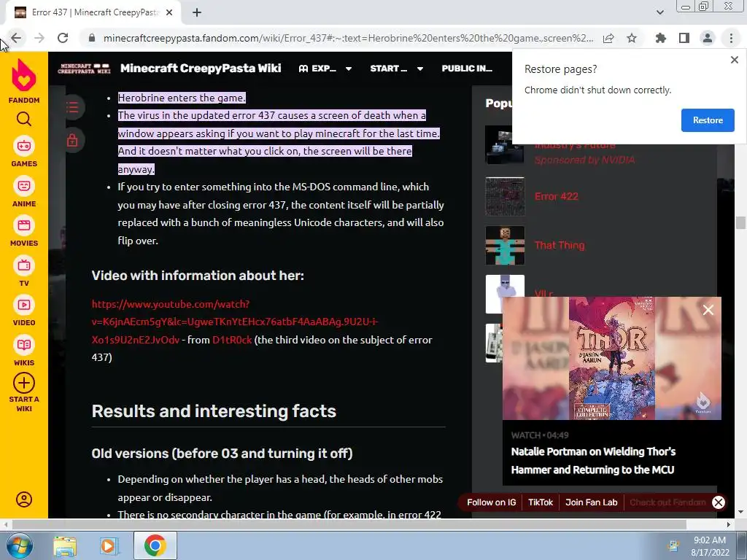Open the Wikis section in the sidebar
The image size is (747, 560).
click(x=24, y=351)
